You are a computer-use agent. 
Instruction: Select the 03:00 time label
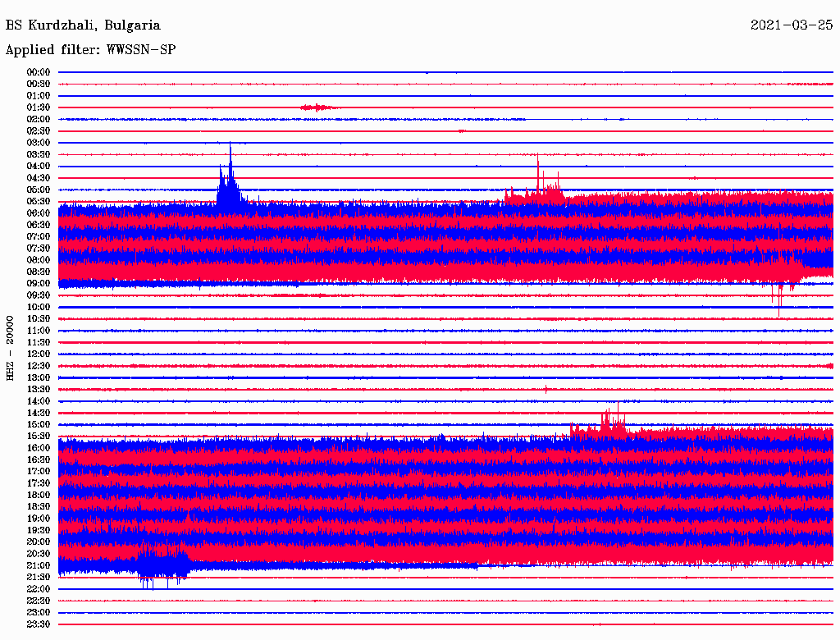(39, 143)
